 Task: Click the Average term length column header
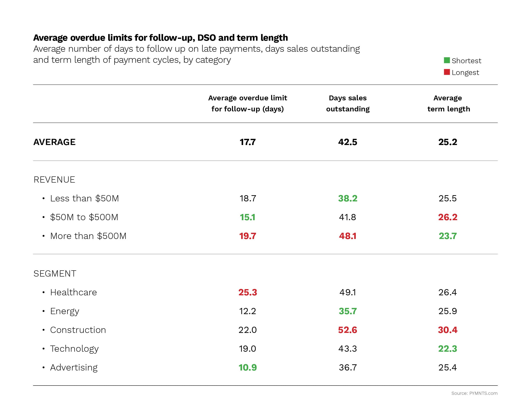click(448, 103)
